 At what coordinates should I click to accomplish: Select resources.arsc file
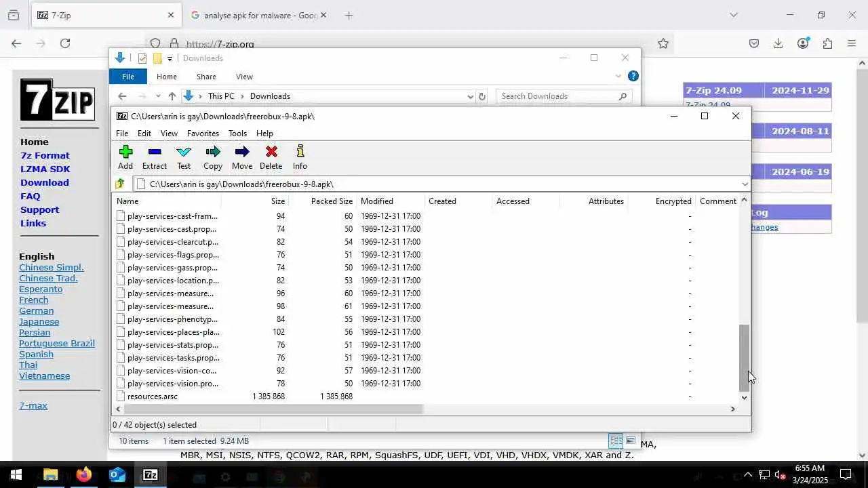153,396
